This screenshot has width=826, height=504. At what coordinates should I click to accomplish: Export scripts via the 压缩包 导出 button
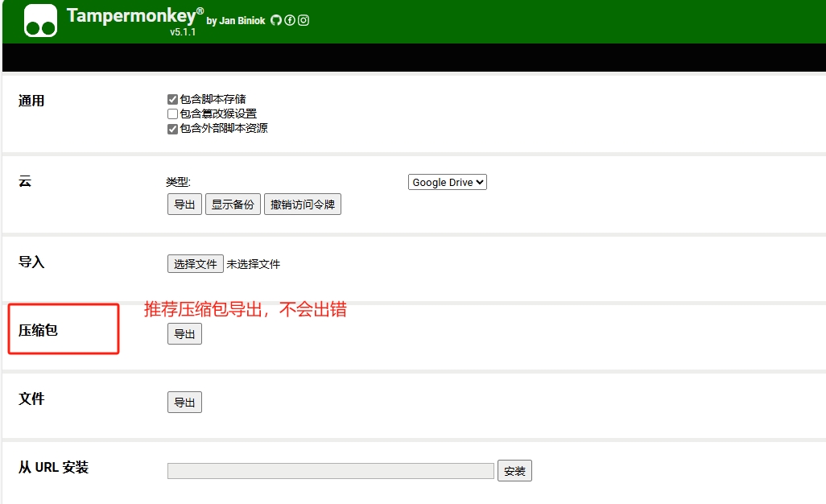tap(184, 333)
